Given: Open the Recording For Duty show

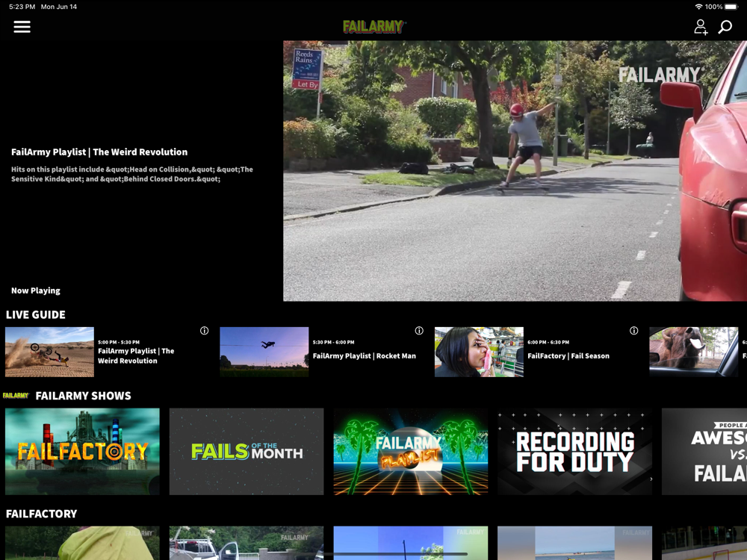Looking at the screenshot, I should tap(574, 452).
